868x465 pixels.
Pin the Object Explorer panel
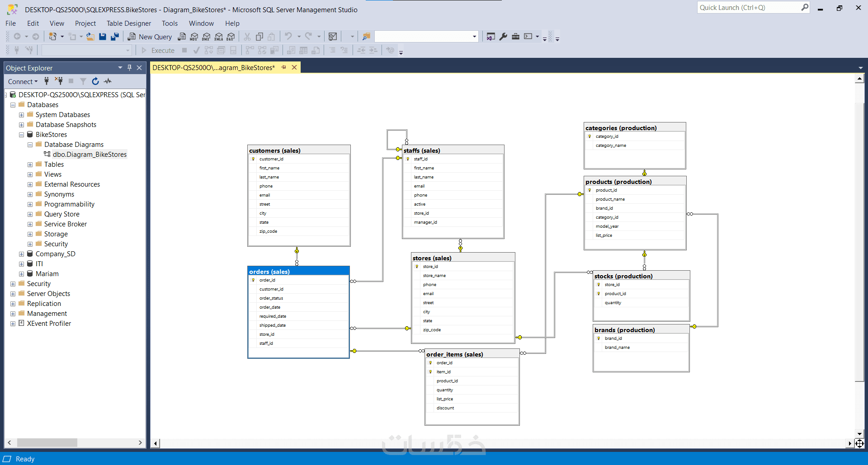(x=129, y=68)
